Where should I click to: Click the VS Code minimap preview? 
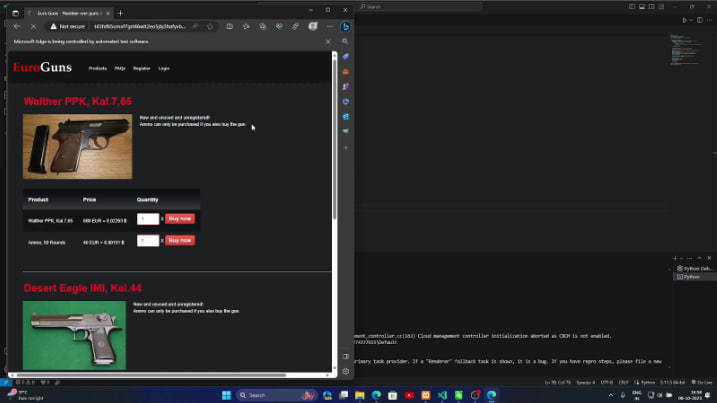tap(686, 50)
